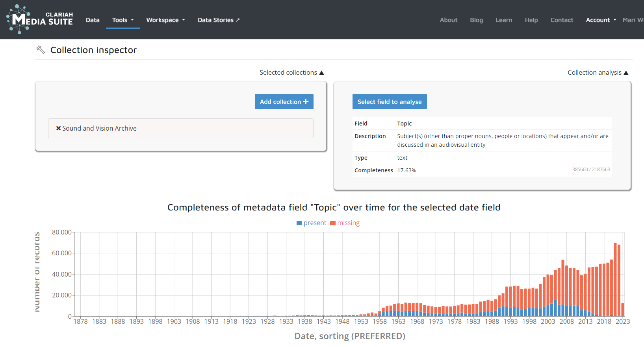Expand the Workspace dropdown
Viewport: 644px width, 347px height.
(x=165, y=20)
